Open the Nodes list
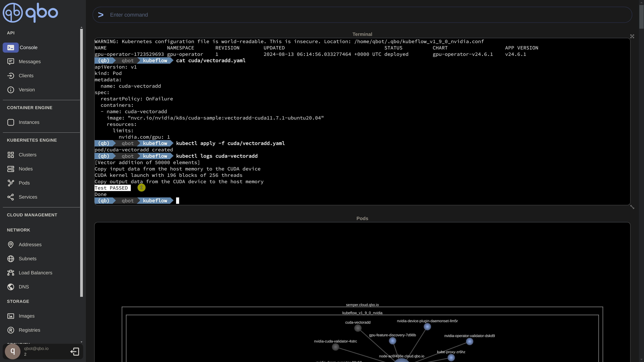 click(x=26, y=169)
